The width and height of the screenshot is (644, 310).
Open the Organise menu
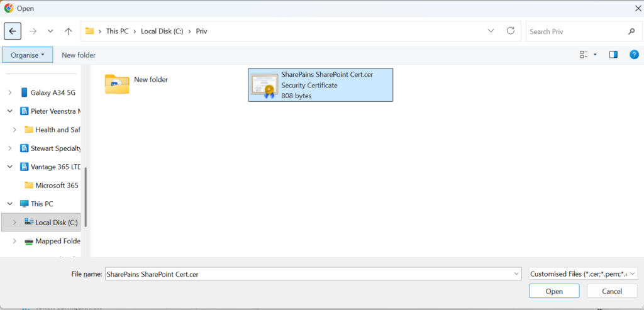coord(28,55)
